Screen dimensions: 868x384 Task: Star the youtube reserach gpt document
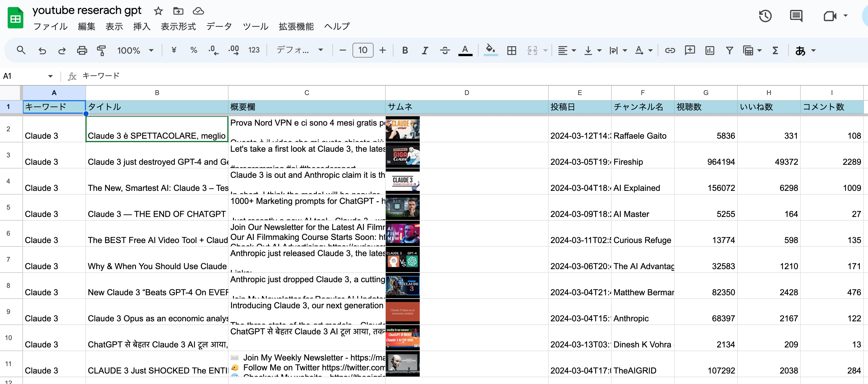[158, 11]
